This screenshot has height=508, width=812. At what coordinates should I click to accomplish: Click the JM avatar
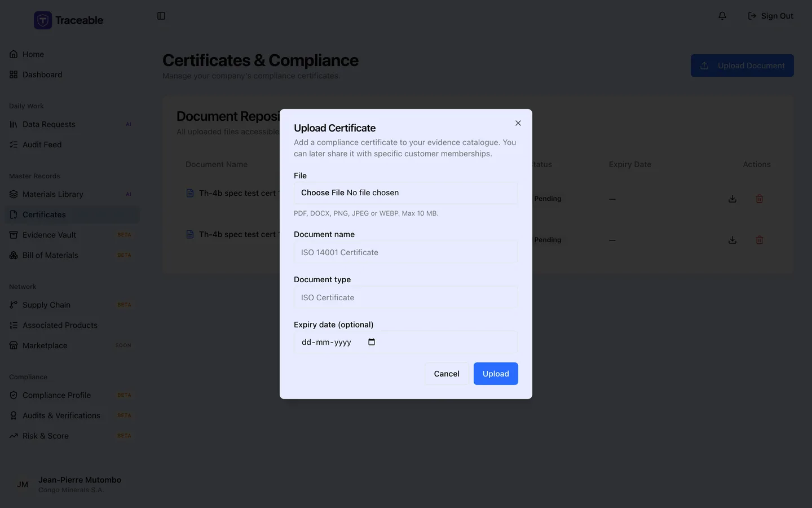tap(23, 484)
